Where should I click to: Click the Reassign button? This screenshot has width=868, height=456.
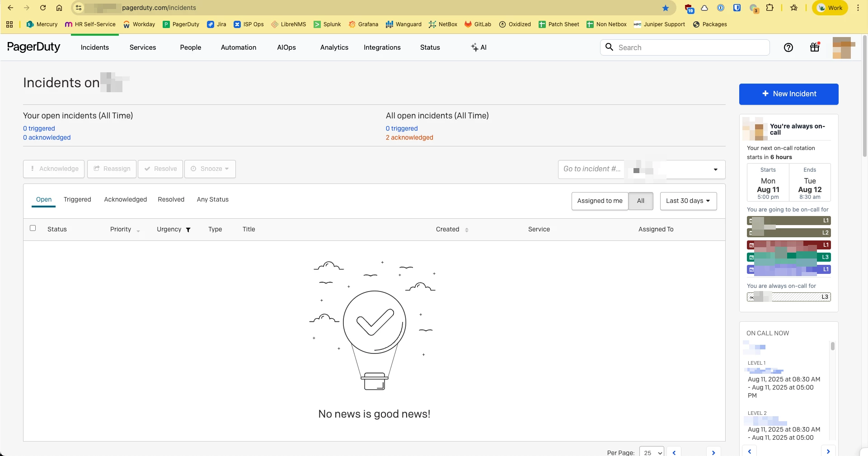pos(112,169)
